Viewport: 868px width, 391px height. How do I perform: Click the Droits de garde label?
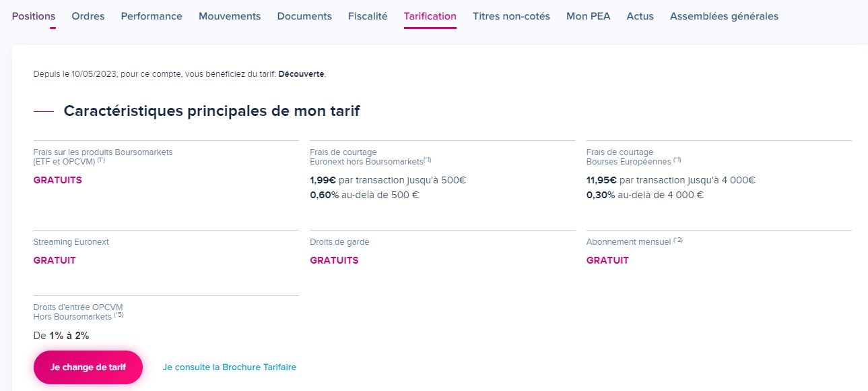point(339,242)
